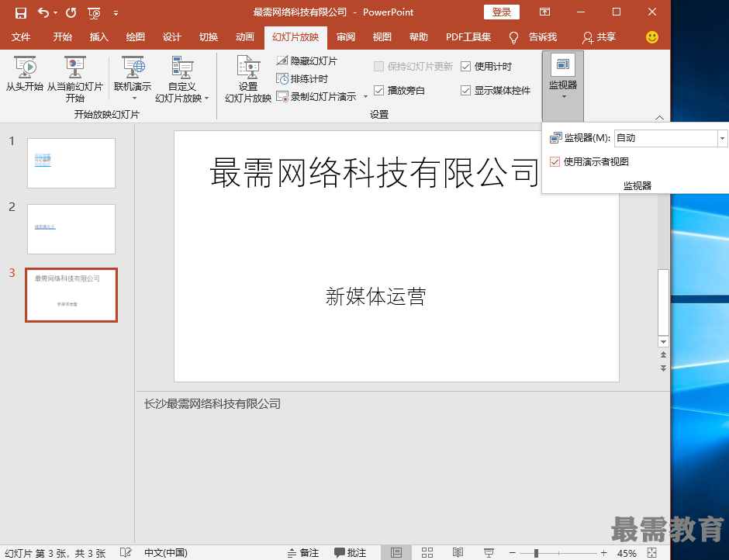This screenshot has height=560, width=729.
Task: Open ribbon display options icon
Action: pyautogui.click(x=544, y=12)
